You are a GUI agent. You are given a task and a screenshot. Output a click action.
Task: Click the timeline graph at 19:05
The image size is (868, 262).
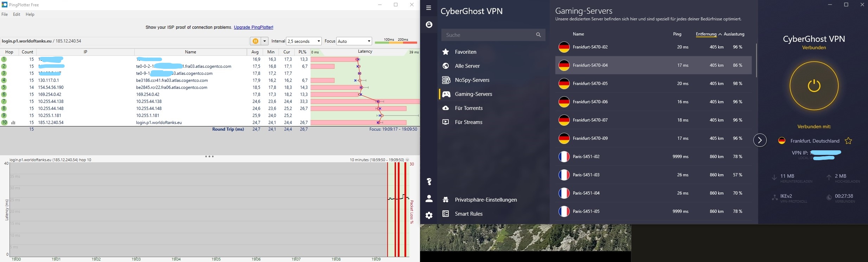pyautogui.click(x=216, y=209)
